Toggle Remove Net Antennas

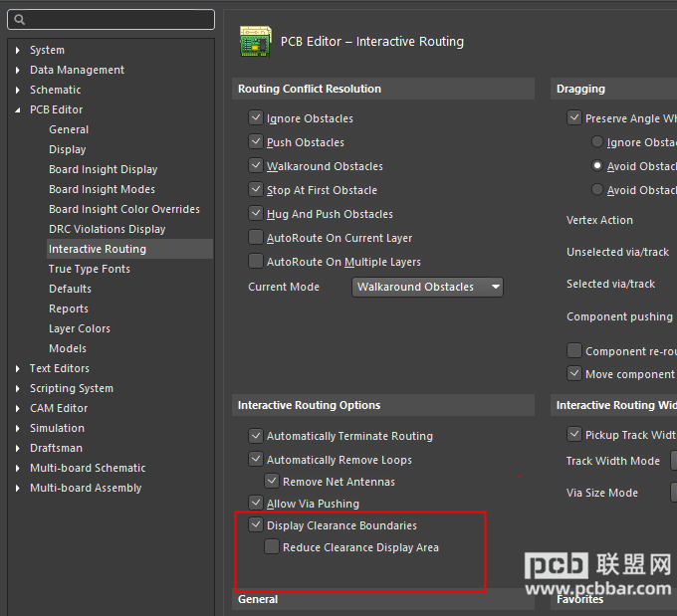click(x=272, y=481)
